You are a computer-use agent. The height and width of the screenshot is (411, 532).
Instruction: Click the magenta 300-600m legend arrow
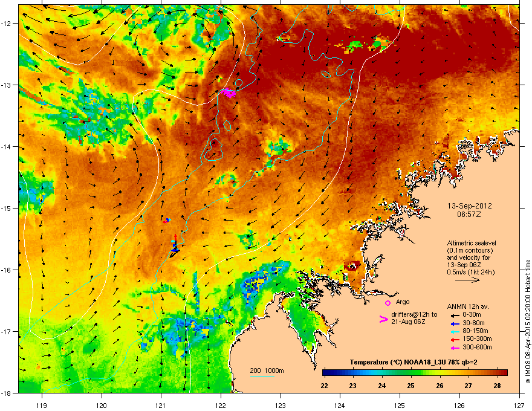[455, 348]
